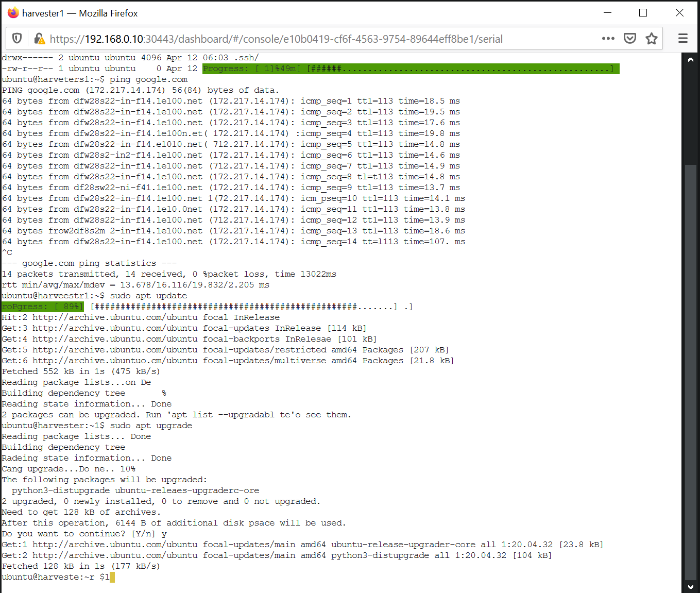Click the scrollbar up arrow

tap(690, 59)
